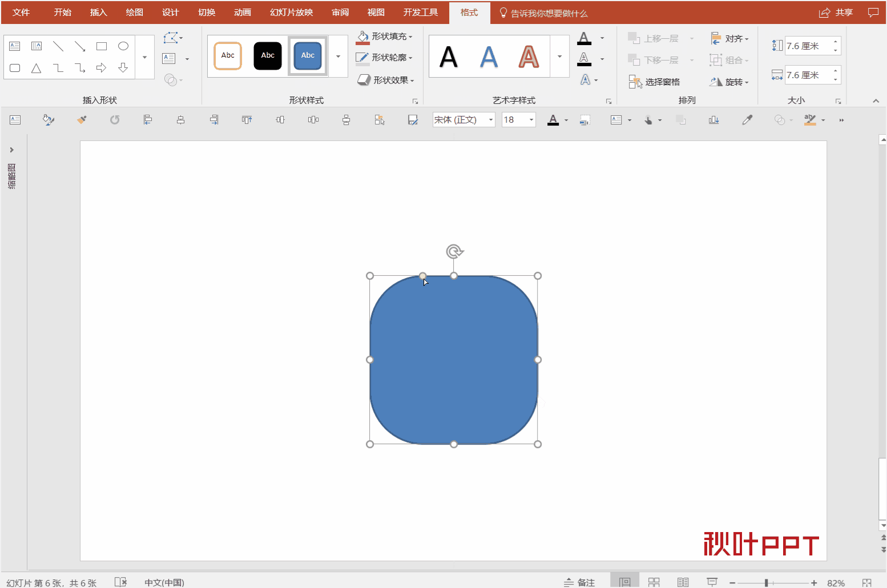Viewport: 887px width, 588px height.
Task: Click the undo/reset arrow icon in toolbar
Action: point(115,120)
